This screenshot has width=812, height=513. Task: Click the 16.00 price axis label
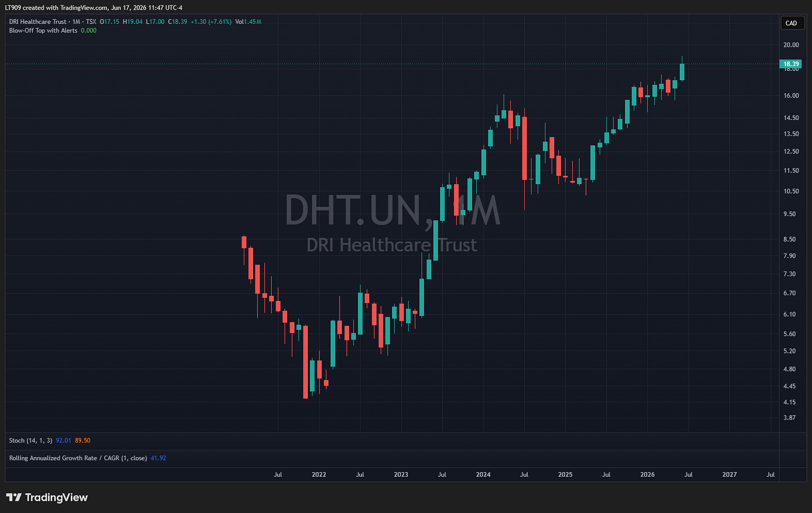[x=791, y=95]
